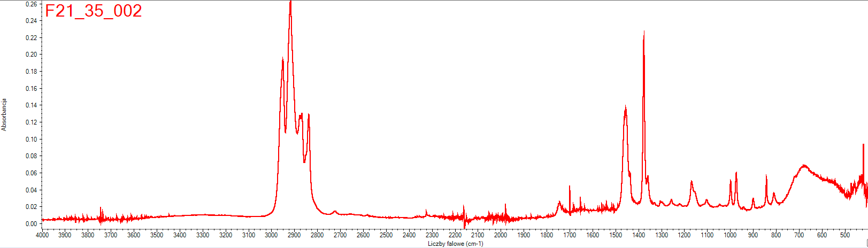This screenshot has width=868, height=248.
Task: Select the 500 tick label on X-axis
Action: (x=844, y=235)
